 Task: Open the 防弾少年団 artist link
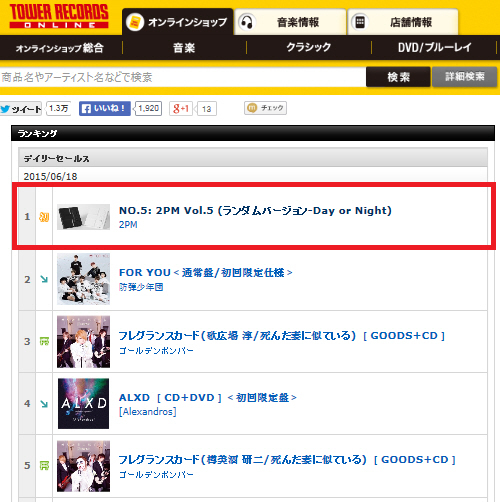pyautogui.click(x=141, y=287)
